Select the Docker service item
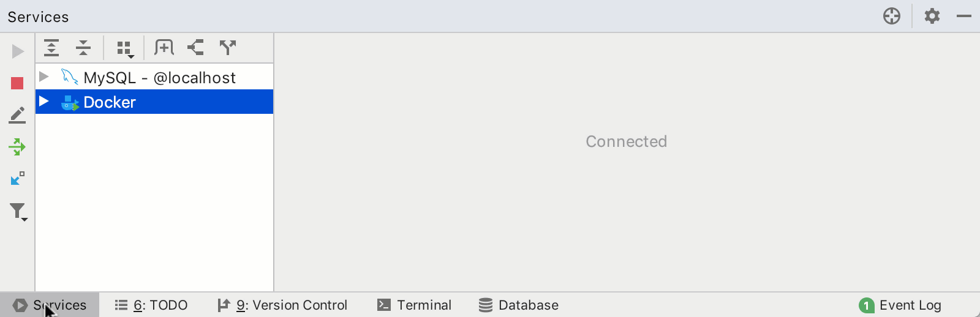Image resolution: width=980 pixels, height=317 pixels. 110,102
